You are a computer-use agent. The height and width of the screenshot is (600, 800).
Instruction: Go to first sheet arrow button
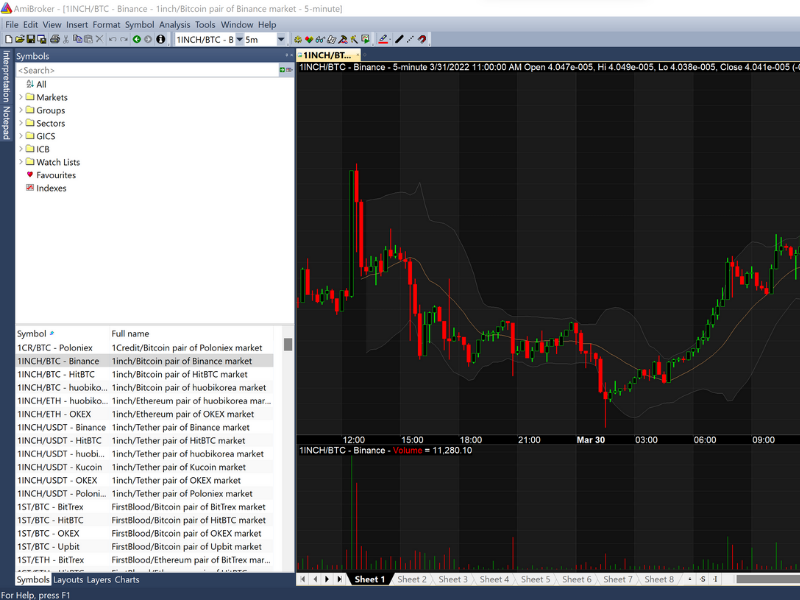(303, 579)
